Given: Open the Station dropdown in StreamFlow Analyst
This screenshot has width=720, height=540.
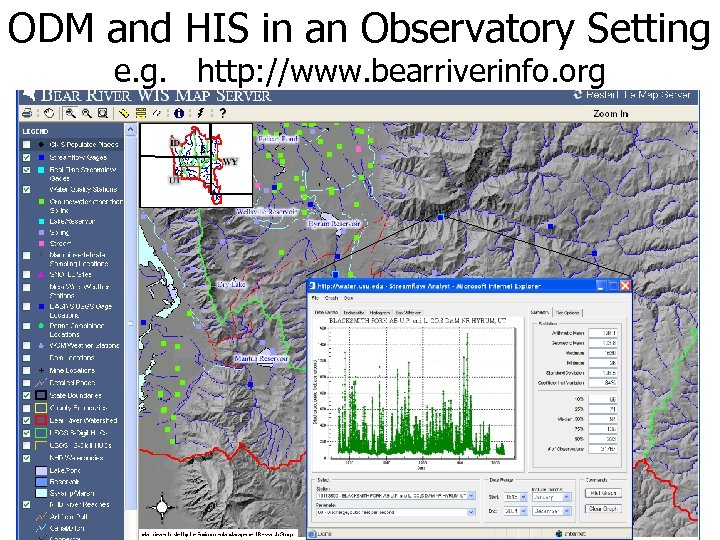Looking at the screenshot, I should [x=471, y=496].
